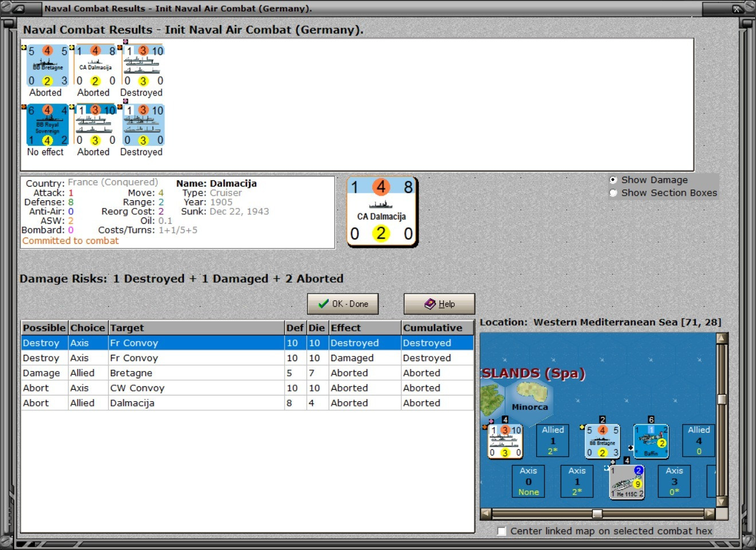This screenshot has width=756, height=550.
Task: Open Help for naval combat results
Action: point(439,304)
